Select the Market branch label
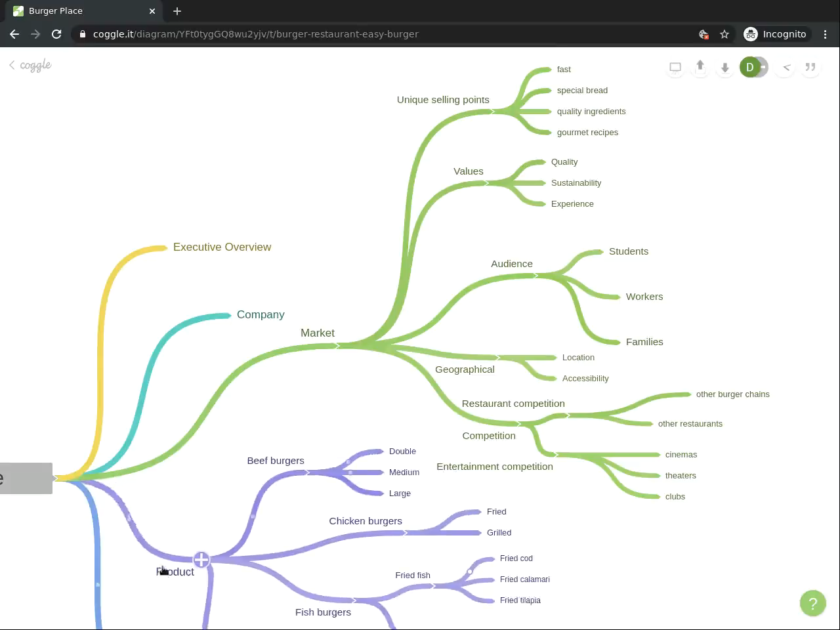The width and height of the screenshot is (840, 630). [318, 333]
